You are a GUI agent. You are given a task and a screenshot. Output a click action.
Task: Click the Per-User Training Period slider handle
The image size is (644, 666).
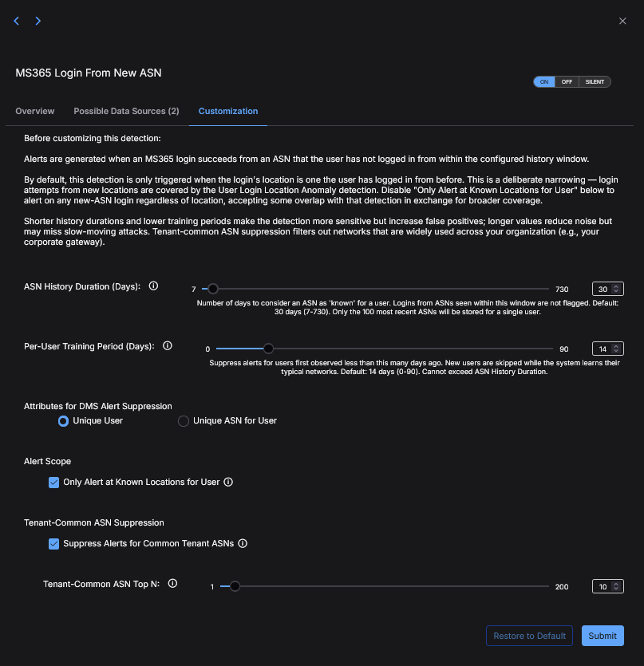[x=268, y=349]
